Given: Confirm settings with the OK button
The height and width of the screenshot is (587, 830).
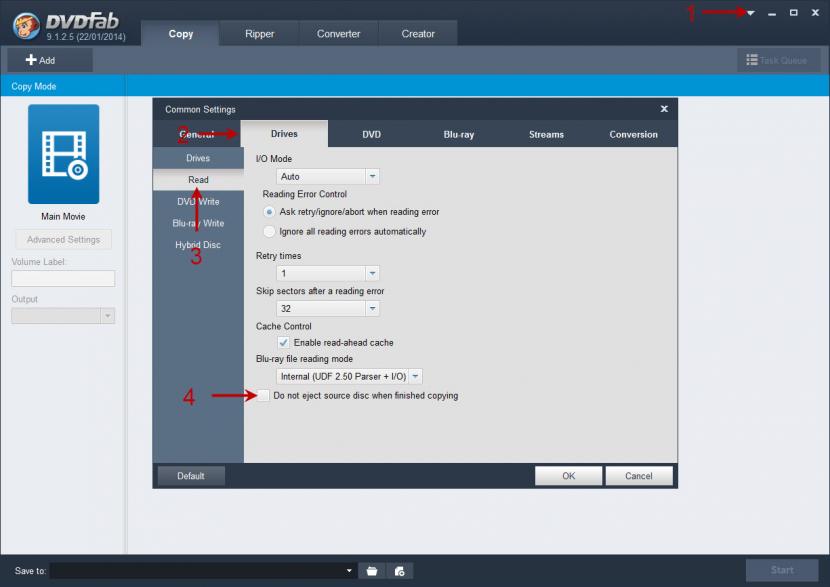Looking at the screenshot, I should coord(569,476).
